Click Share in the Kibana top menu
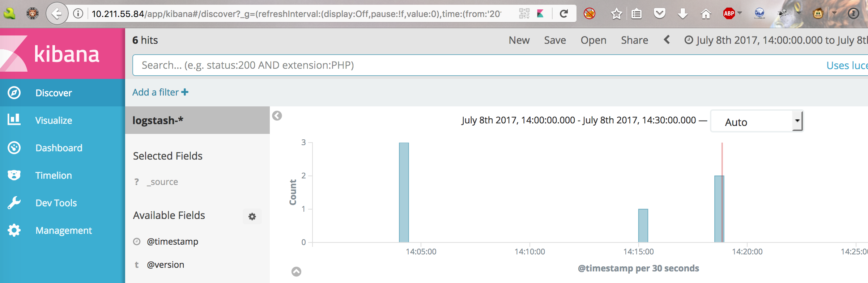 (634, 40)
